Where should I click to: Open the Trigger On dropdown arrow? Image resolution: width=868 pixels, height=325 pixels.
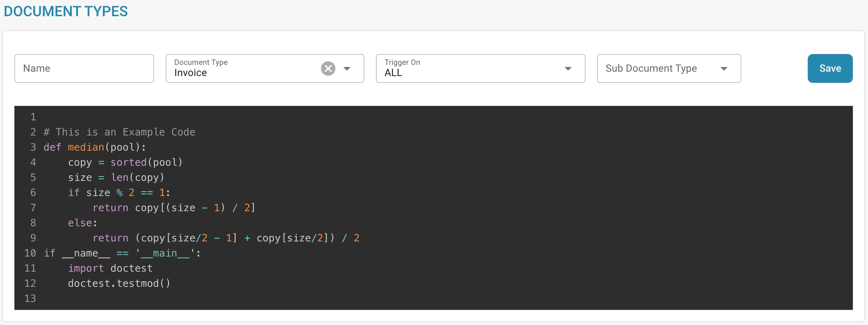[568, 69]
